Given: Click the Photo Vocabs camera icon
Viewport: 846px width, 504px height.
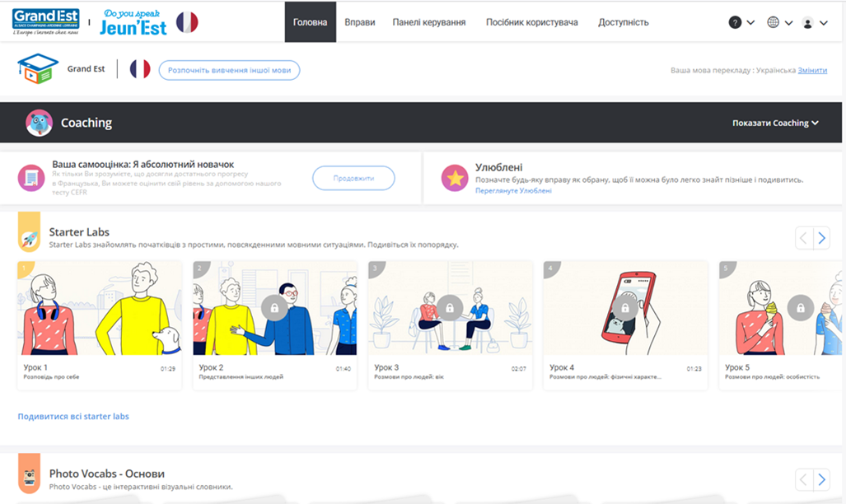Looking at the screenshot, I should 30,478.
